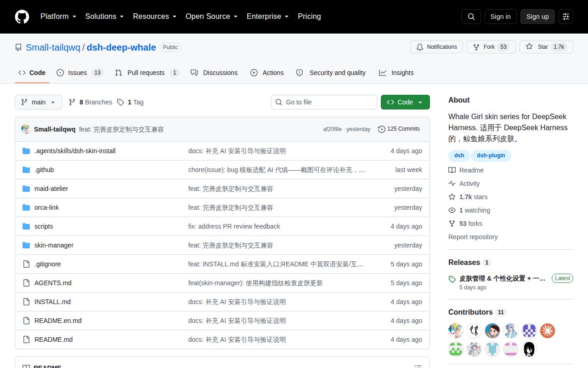View the 8 Branches link
The height and width of the screenshot is (368, 588).
(90, 102)
